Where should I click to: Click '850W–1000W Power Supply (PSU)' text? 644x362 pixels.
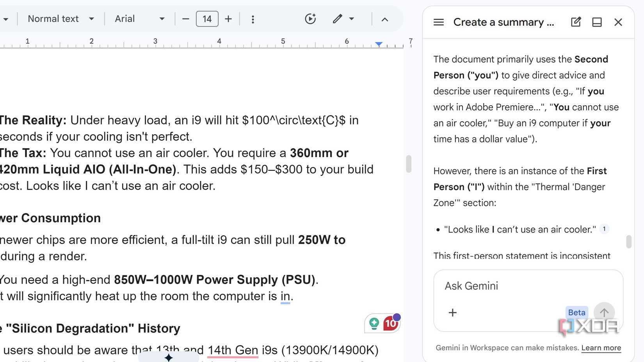215,280
